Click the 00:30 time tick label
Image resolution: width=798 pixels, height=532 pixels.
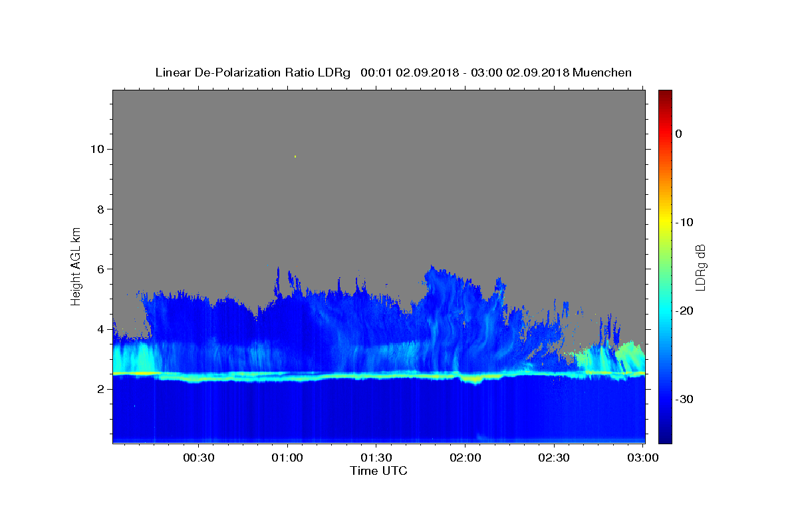(198, 458)
